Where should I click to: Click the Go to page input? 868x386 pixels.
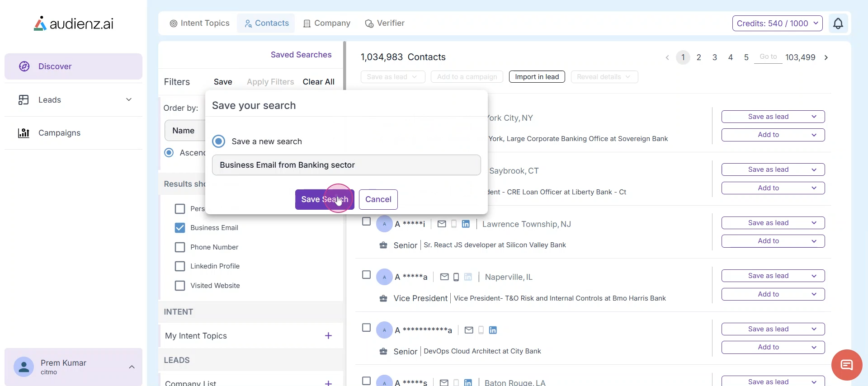point(768,57)
